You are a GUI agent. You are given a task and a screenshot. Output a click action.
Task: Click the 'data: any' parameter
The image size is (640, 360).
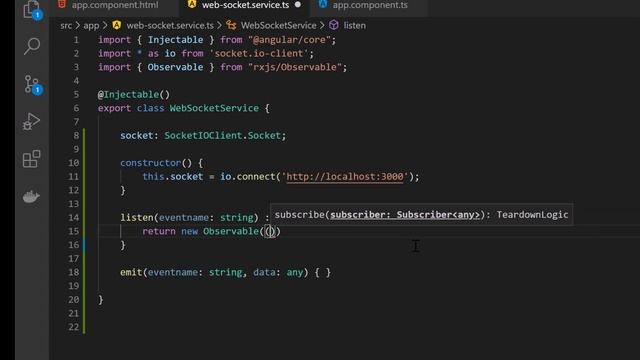pyautogui.click(x=278, y=272)
